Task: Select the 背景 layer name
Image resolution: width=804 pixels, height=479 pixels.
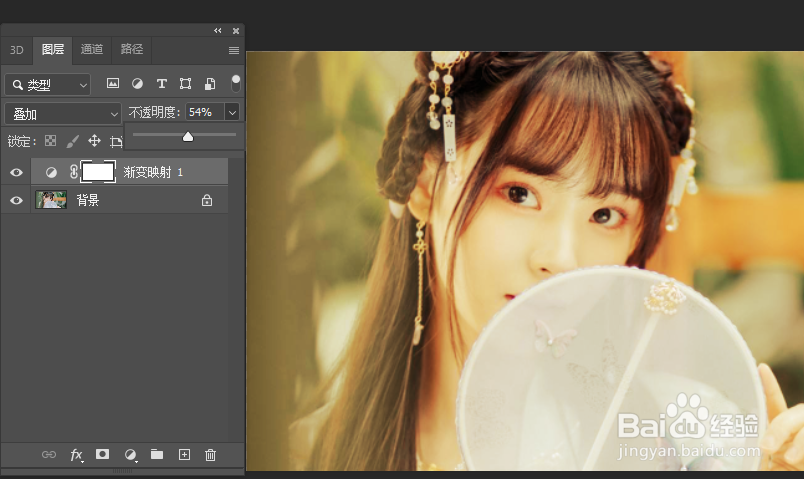Action: pyautogui.click(x=88, y=201)
